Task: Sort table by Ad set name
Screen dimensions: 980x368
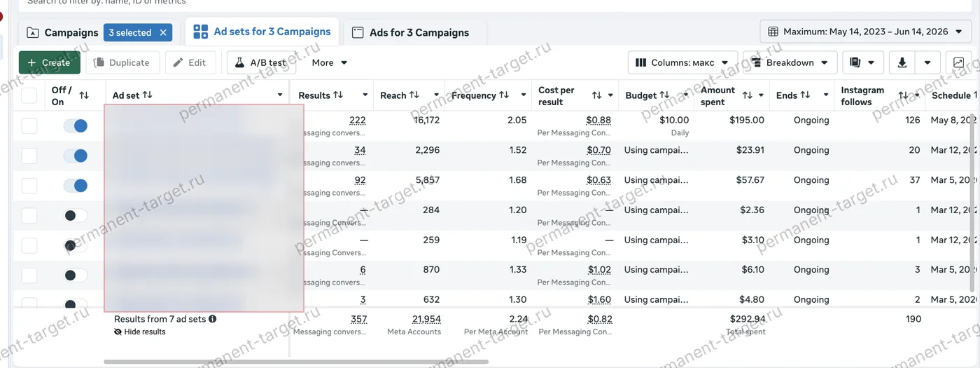Action: coord(147,95)
